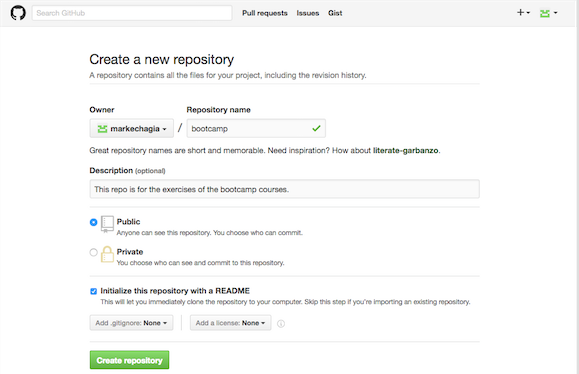
Task: Click the Owner label
Action: point(102,110)
